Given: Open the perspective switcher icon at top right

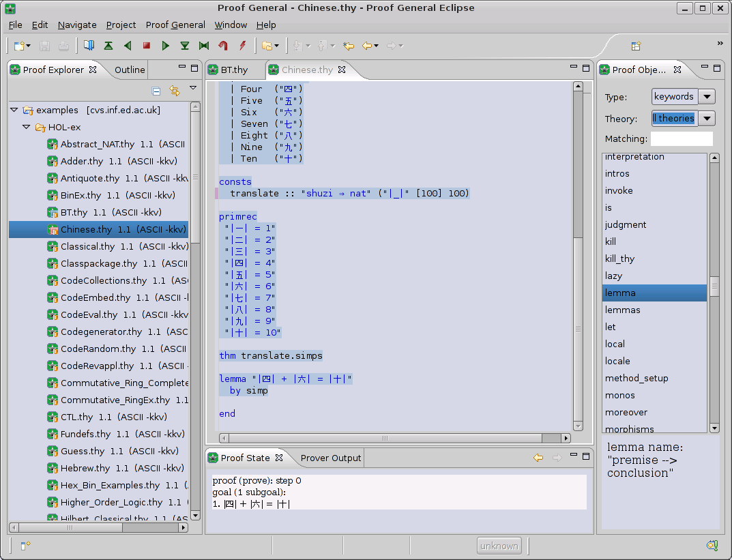Looking at the screenshot, I should pyautogui.click(x=636, y=46).
